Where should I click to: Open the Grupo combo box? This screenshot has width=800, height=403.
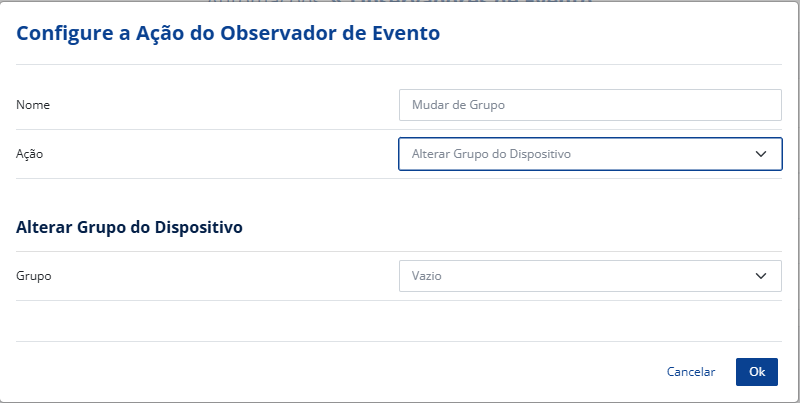[x=590, y=275]
